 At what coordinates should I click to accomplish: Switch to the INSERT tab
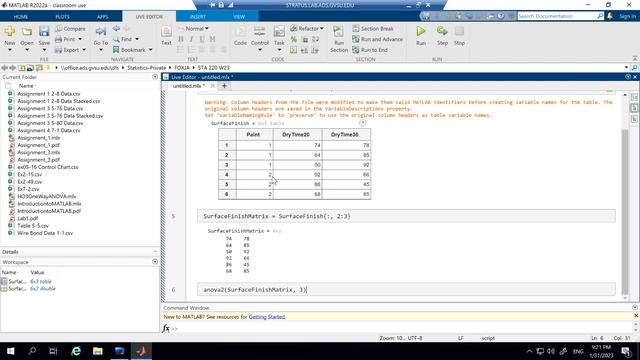pyautogui.click(x=198, y=17)
